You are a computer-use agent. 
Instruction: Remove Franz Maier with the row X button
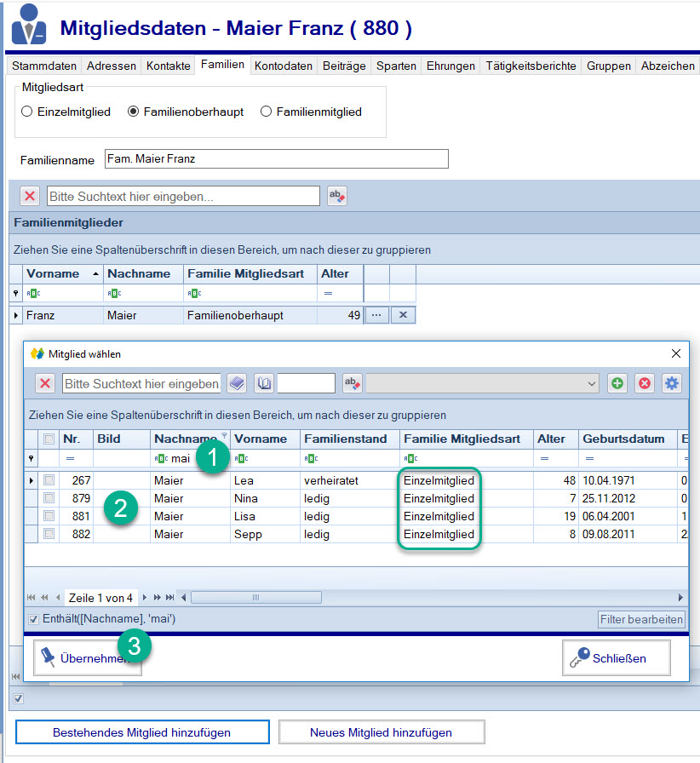tap(403, 315)
